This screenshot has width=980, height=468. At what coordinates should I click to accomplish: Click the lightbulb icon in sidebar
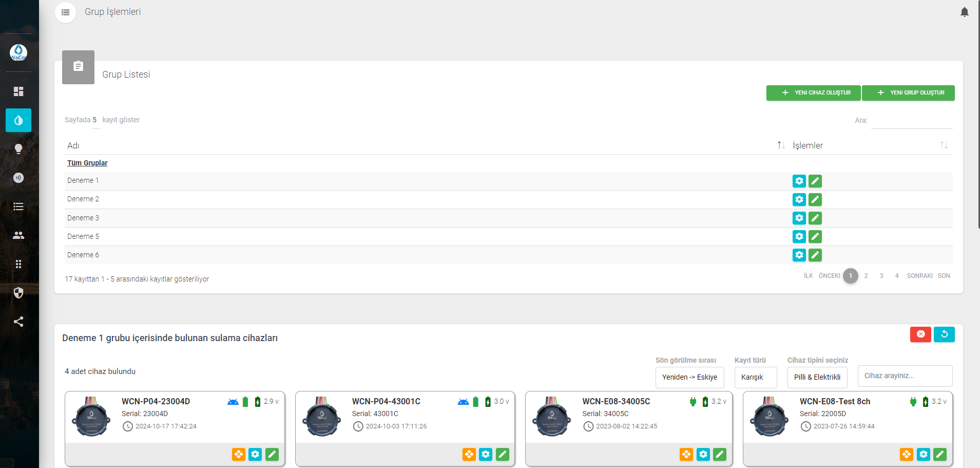[x=18, y=149]
